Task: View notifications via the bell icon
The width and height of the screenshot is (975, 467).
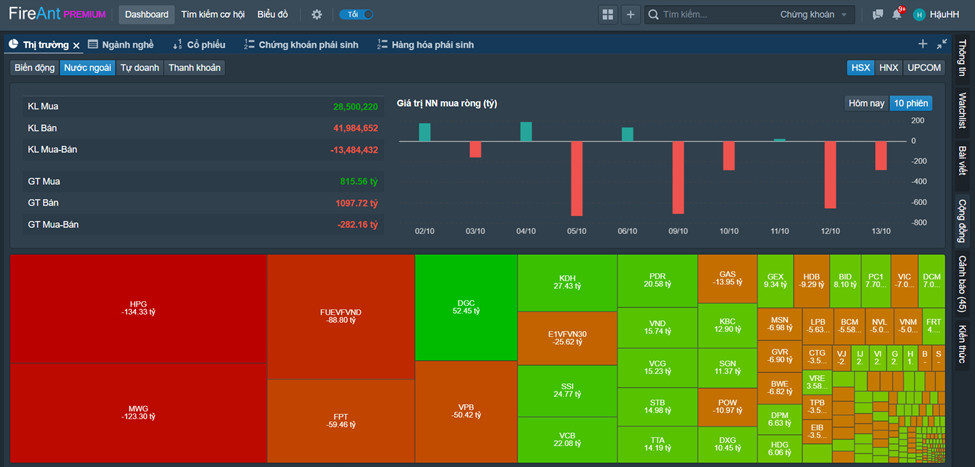Action: [x=897, y=14]
